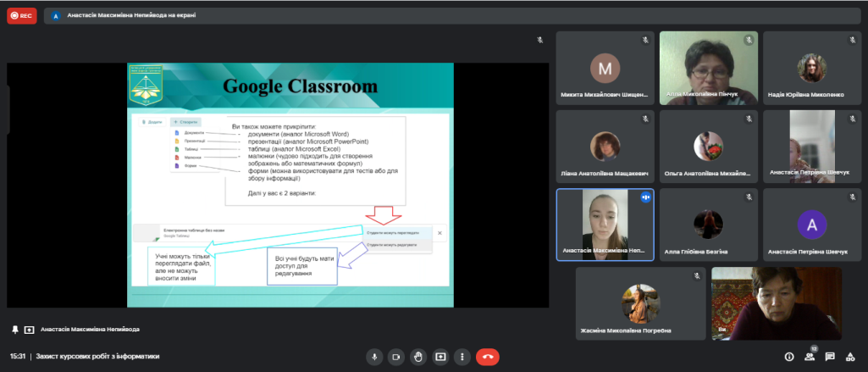Image resolution: width=868 pixels, height=372 pixels.
Task: Open the meeting details info icon
Action: (789, 357)
